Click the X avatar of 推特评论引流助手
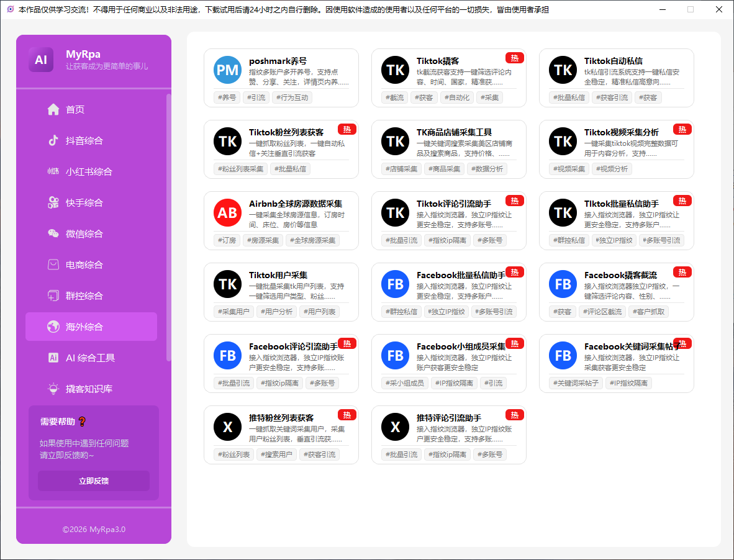 pos(395,427)
